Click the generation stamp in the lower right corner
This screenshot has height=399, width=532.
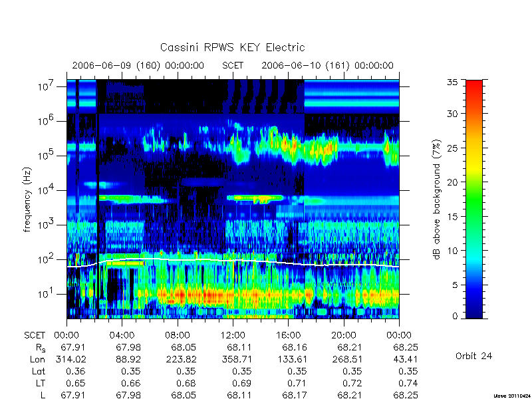(512, 396)
